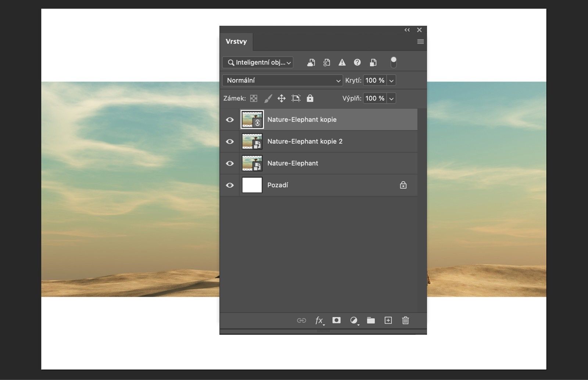
Task: Delete layer using the trash icon
Action: [x=405, y=320]
